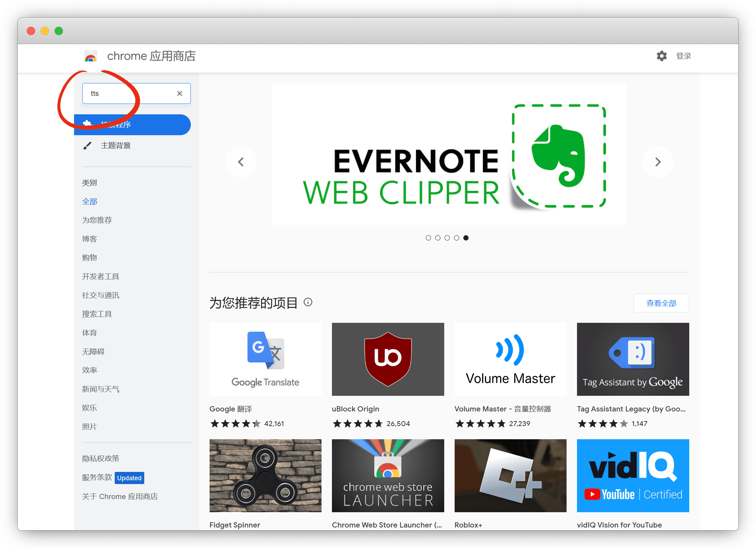This screenshot has height=548, width=756.
Task: Click the settings gear icon
Action: [661, 56]
